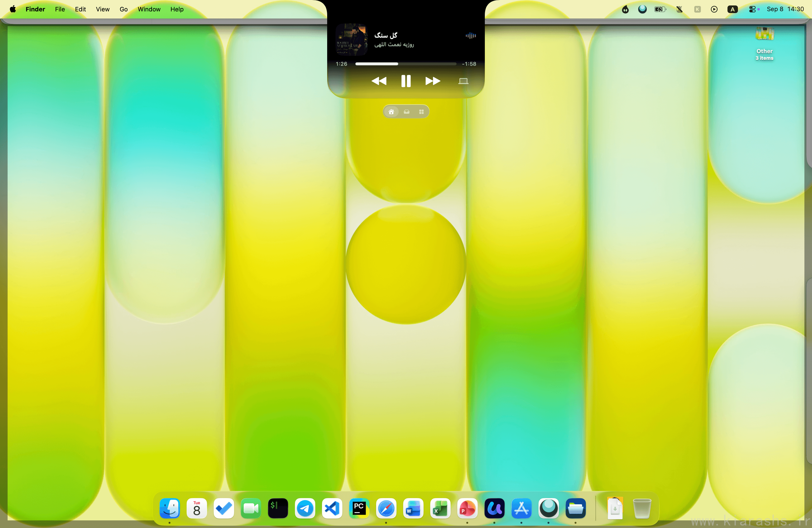The width and height of the screenshot is (812, 528).
Task: Open the Edit menu
Action: pos(80,9)
